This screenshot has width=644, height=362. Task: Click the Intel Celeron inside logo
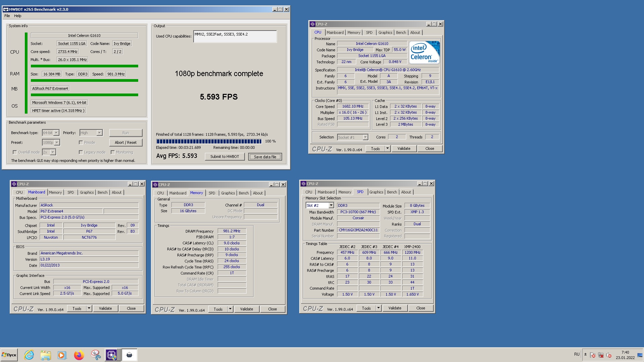(424, 53)
